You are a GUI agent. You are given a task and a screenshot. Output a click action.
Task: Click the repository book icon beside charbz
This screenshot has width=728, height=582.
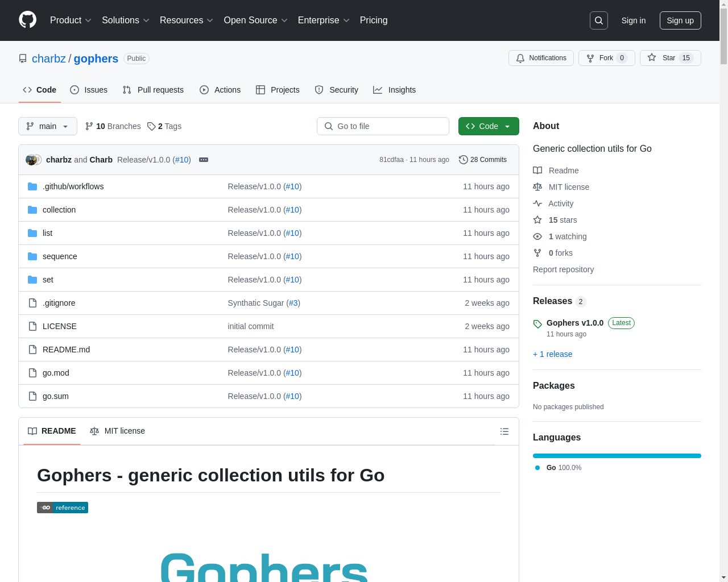23,59
